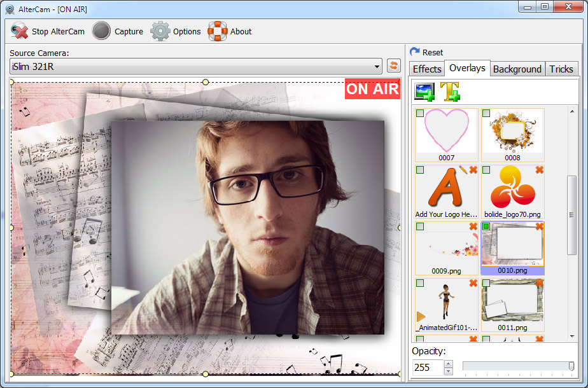
Task: Tick the 0011.png overlay checkbox
Action: click(x=486, y=282)
